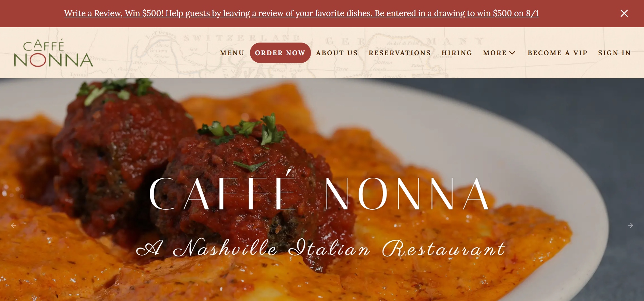
Task: Click the Nashville Italian Restaurant tagline
Action: pyautogui.click(x=321, y=248)
